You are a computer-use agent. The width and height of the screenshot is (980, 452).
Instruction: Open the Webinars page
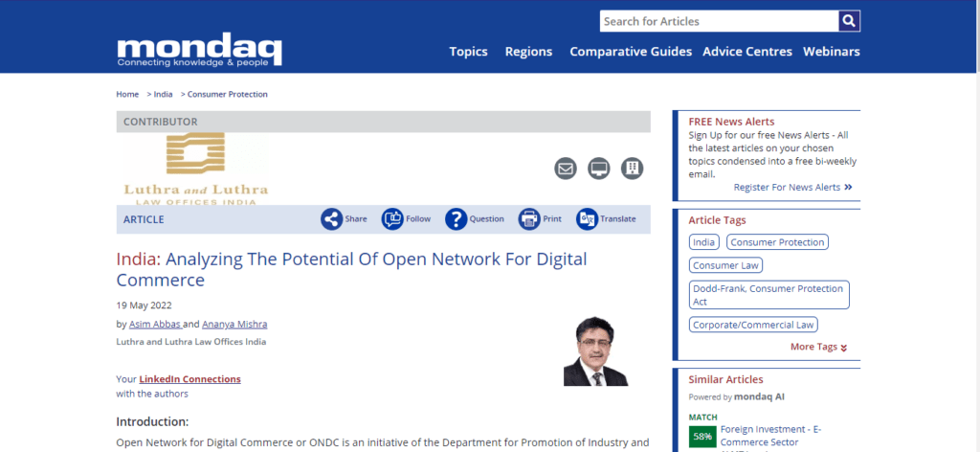(831, 52)
